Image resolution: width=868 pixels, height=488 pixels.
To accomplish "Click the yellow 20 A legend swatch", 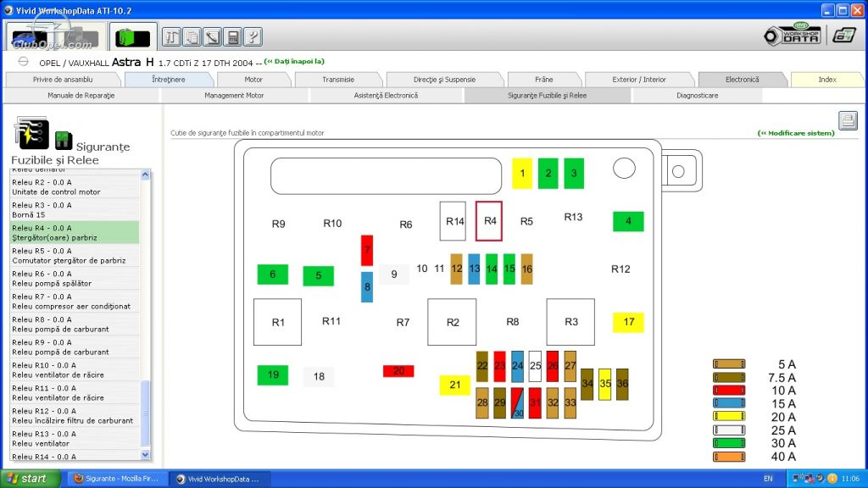I will [729, 416].
